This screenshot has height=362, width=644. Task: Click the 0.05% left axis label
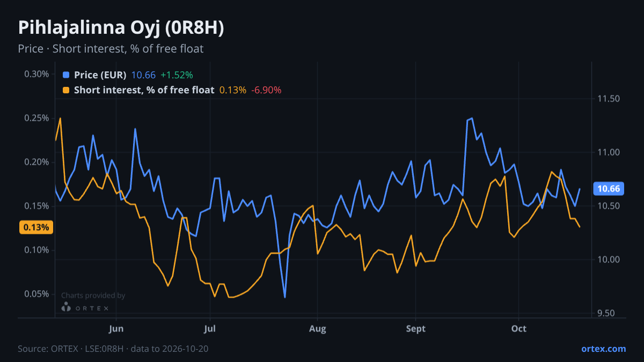[36, 294]
